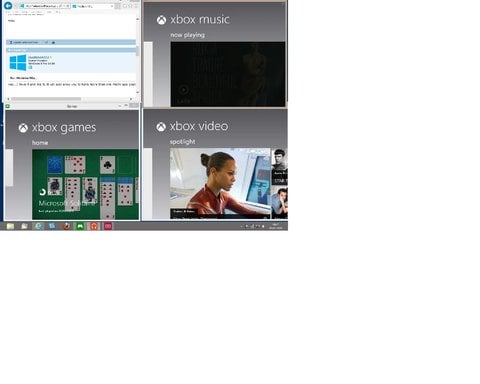Click the Xbox logo beside xbox video
This screenshot has width=480, height=384.
click(161, 127)
